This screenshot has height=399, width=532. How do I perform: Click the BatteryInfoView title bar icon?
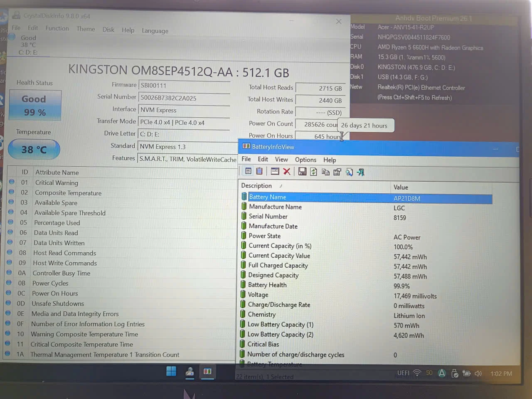[x=246, y=146]
